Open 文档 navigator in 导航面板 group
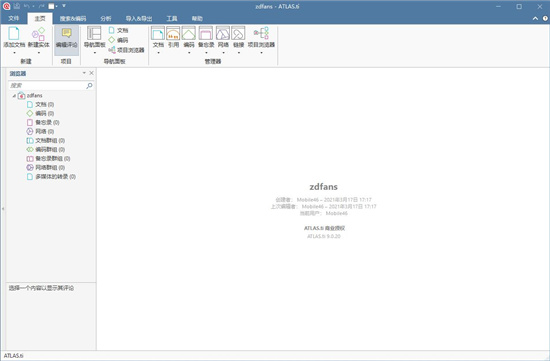This screenshot has width=550, height=361. pyautogui.click(x=118, y=30)
